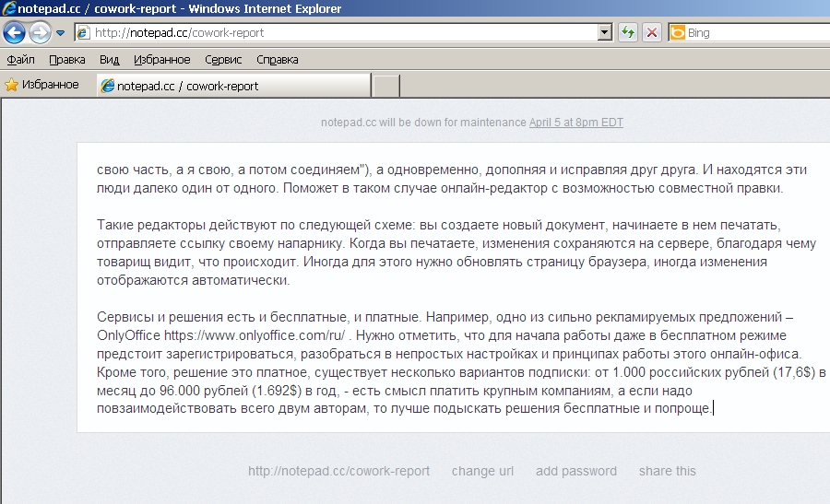Click the page icon in address bar
830x504 pixels.
(x=83, y=33)
